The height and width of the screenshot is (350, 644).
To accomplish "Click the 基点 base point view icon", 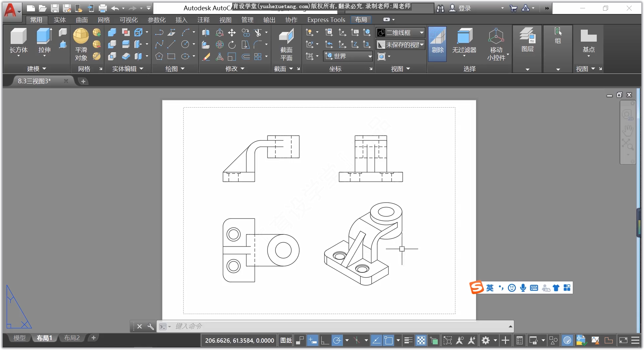I will pyautogui.click(x=588, y=41).
